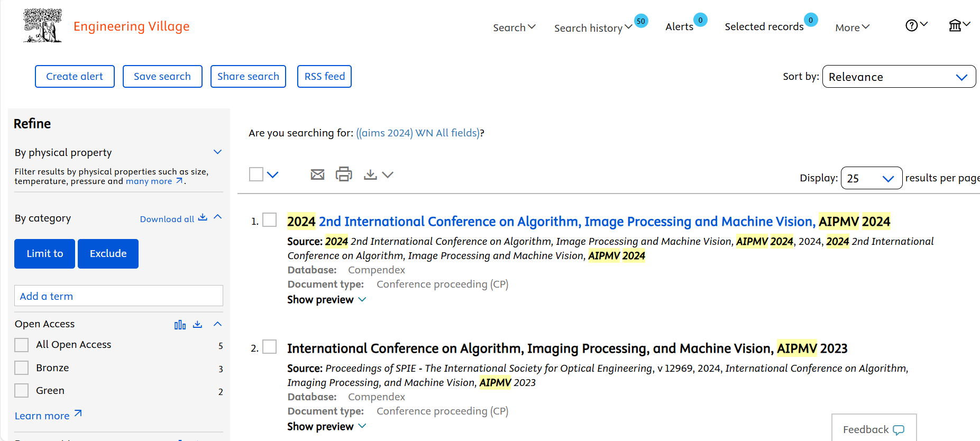
Task: Click the Search history count badge
Action: pyautogui.click(x=641, y=21)
